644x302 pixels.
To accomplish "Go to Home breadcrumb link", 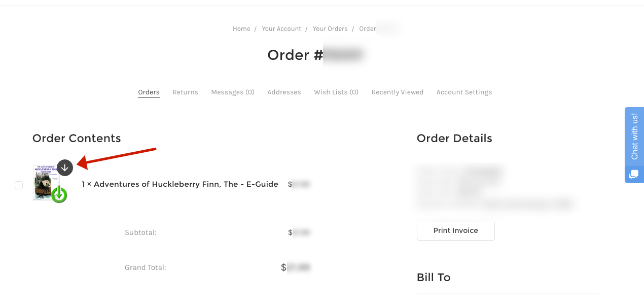I will pos(241,29).
